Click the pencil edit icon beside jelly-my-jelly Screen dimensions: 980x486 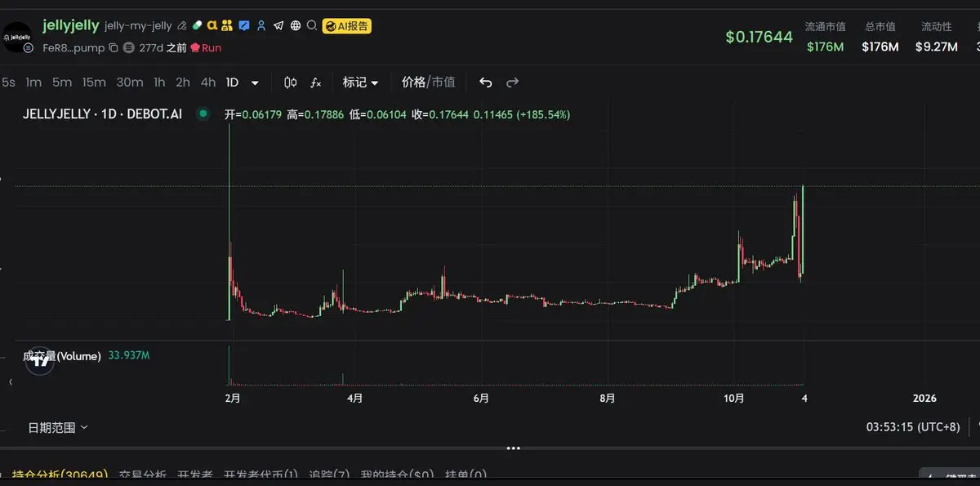(181, 26)
